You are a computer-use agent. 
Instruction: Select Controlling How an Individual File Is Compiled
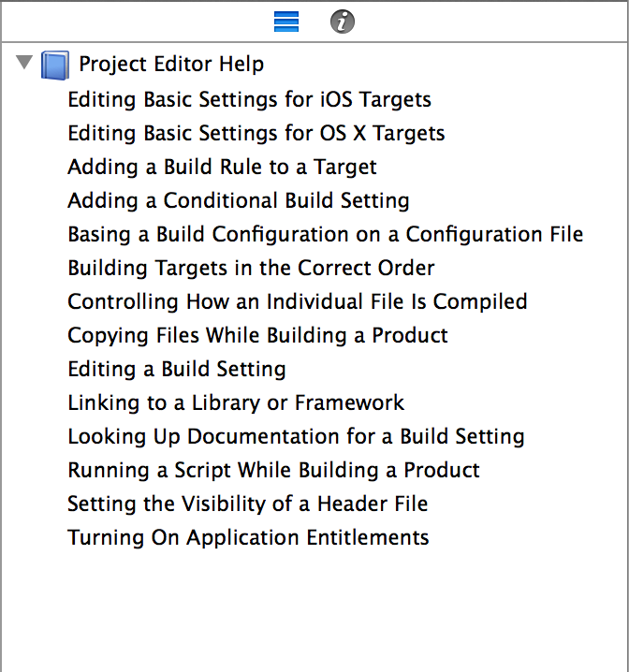[x=298, y=301]
